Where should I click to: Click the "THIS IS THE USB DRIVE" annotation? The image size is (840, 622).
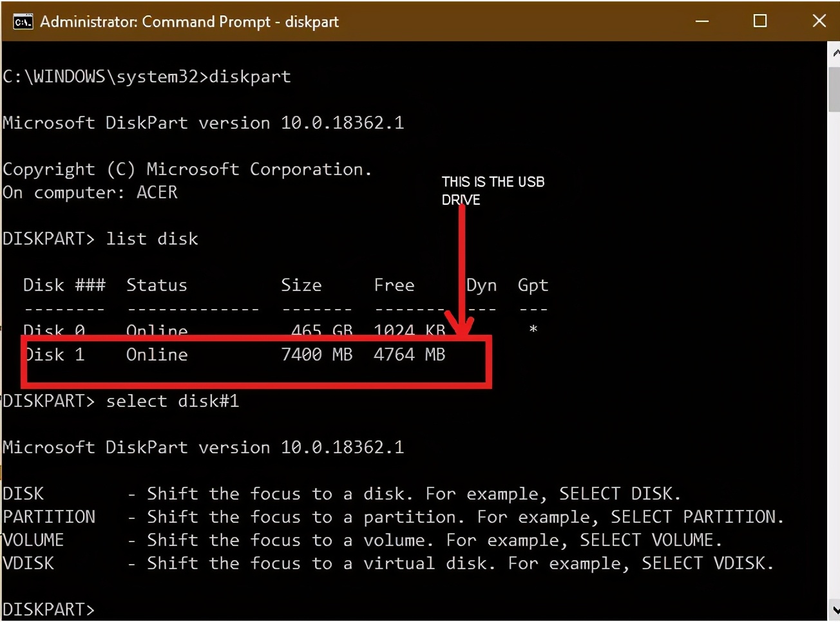point(493,190)
